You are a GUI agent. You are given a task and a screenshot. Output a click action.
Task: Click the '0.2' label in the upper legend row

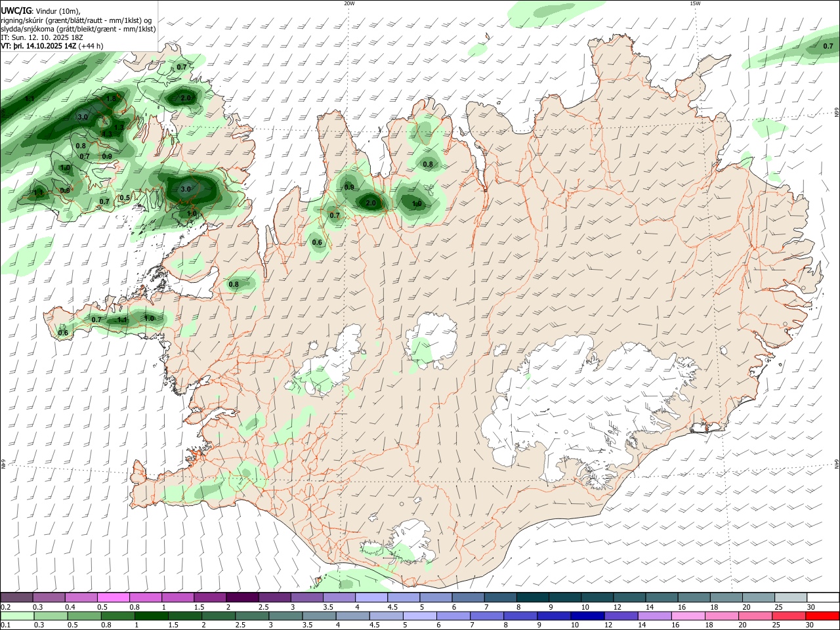5,607
